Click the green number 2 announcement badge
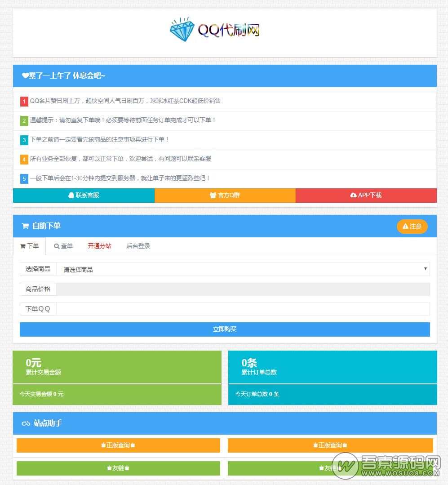The height and width of the screenshot is (485, 448). click(x=24, y=121)
